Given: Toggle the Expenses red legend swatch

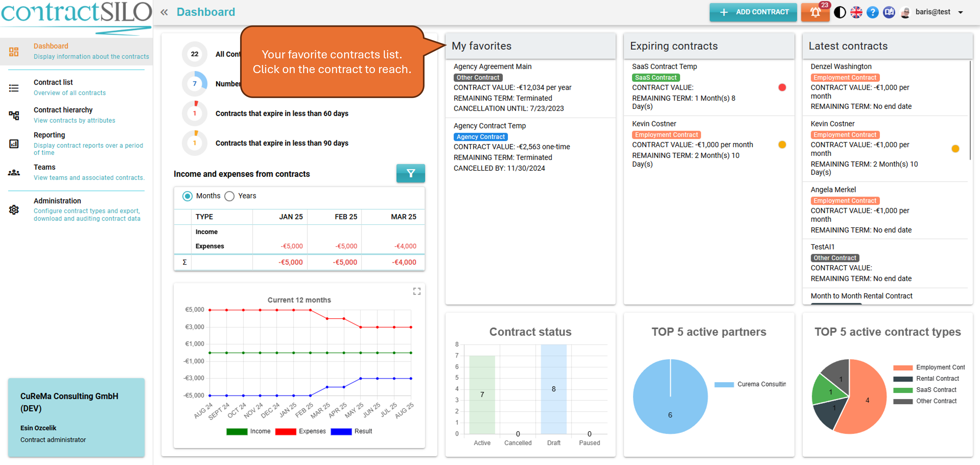Looking at the screenshot, I should (x=285, y=431).
